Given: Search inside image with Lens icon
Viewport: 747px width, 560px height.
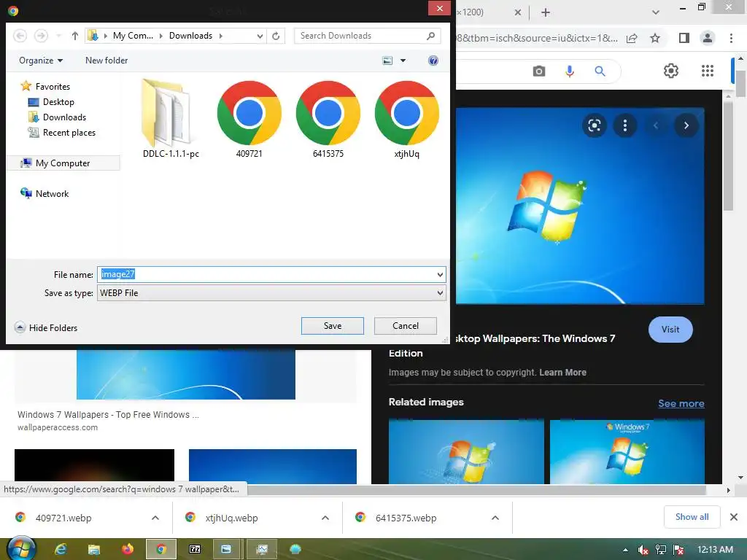Looking at the screenshot, I should click(x=594, y=125).
